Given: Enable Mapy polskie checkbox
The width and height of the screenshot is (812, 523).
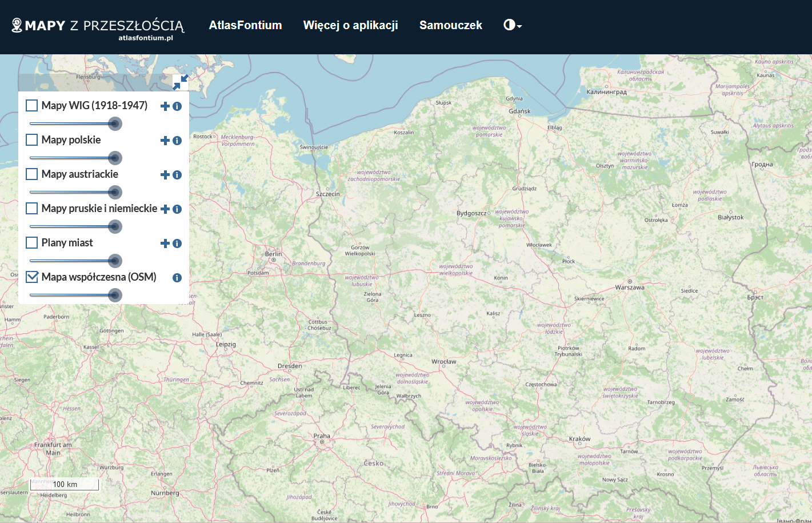Looking at the screenshot, I should pos(32,140).
